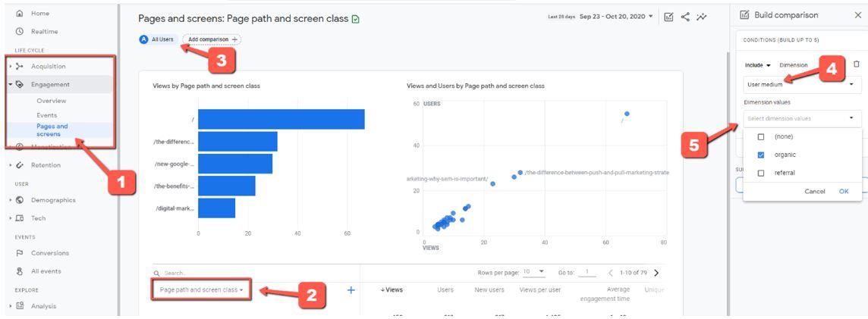Viewport: 868px width, 319px height.
Task: Open the Events report under Engagement
Action: [x=46, y=115]
